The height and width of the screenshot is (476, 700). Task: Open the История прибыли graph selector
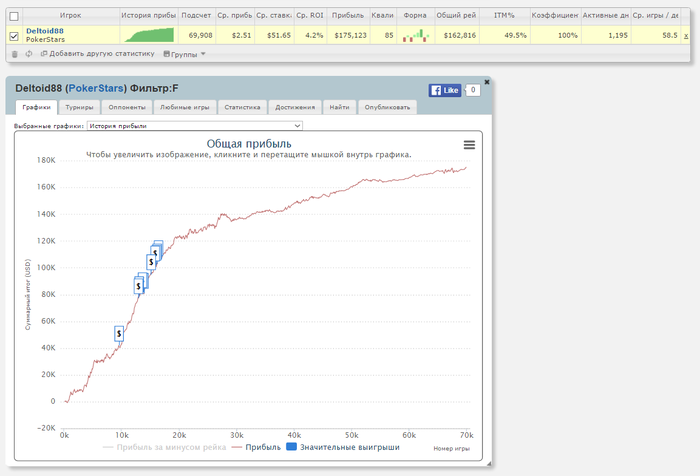point(195,126)
